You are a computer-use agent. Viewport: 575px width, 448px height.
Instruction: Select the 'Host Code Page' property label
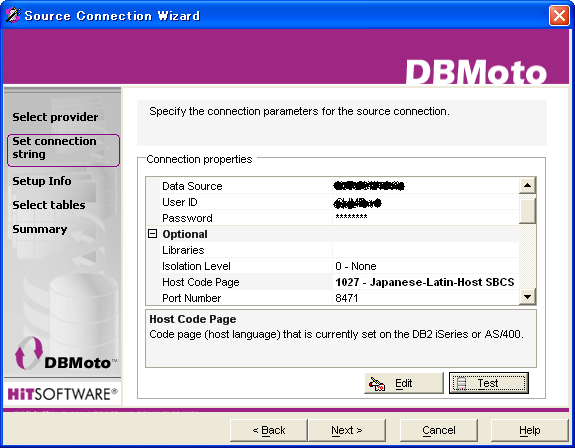201,282
